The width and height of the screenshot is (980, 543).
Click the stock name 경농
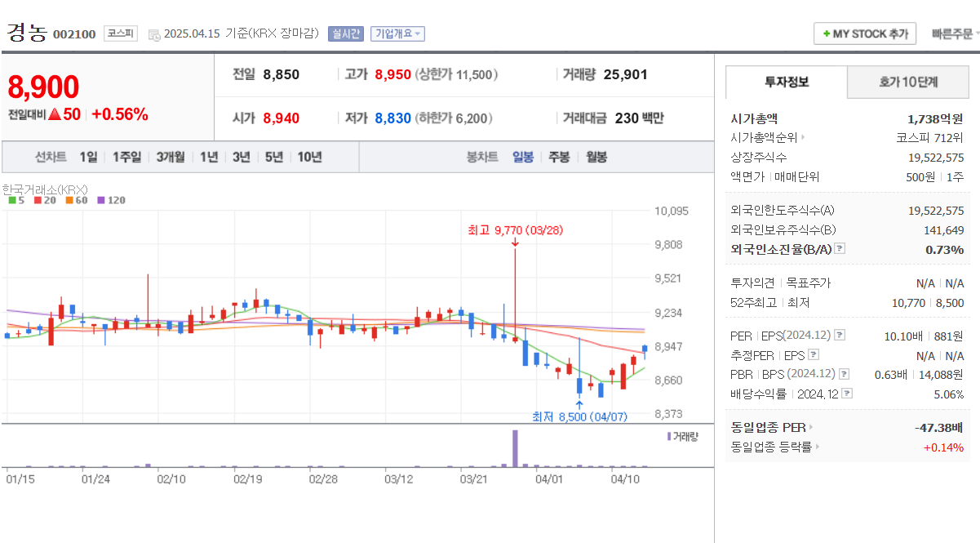[x=27, y=33]
